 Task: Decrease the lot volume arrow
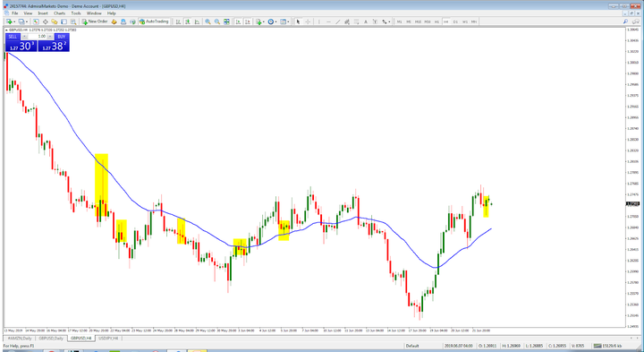(x=24, y=37)
